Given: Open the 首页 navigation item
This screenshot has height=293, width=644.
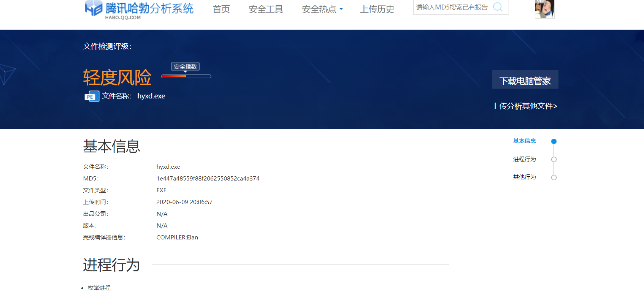Looking at the screenshot, I should pyautogui.click(x=221, y=9).
